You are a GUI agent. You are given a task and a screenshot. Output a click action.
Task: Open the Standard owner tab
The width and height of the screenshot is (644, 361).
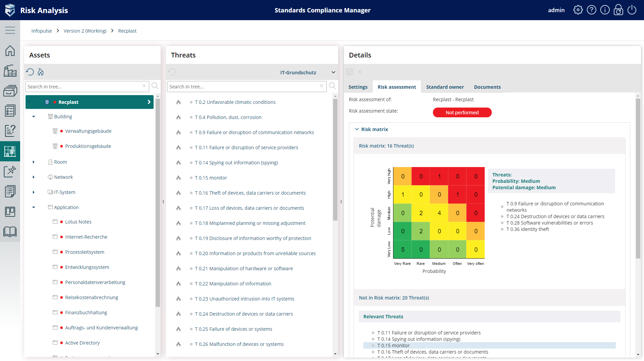pos(445,87)
